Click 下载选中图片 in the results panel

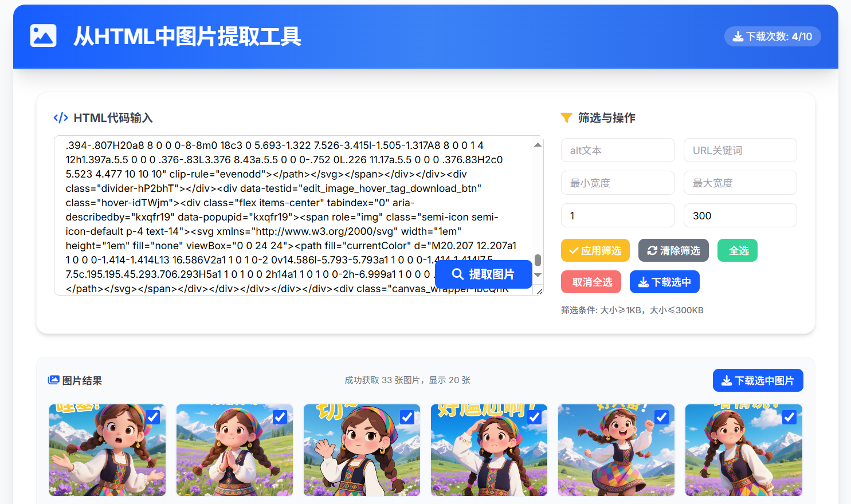click(x=758, y=380)
